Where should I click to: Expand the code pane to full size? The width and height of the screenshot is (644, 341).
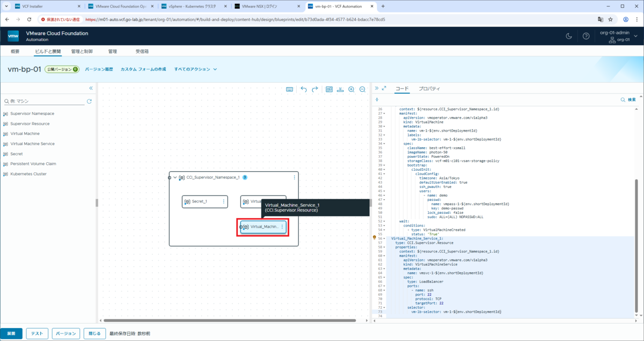point(384,88)
